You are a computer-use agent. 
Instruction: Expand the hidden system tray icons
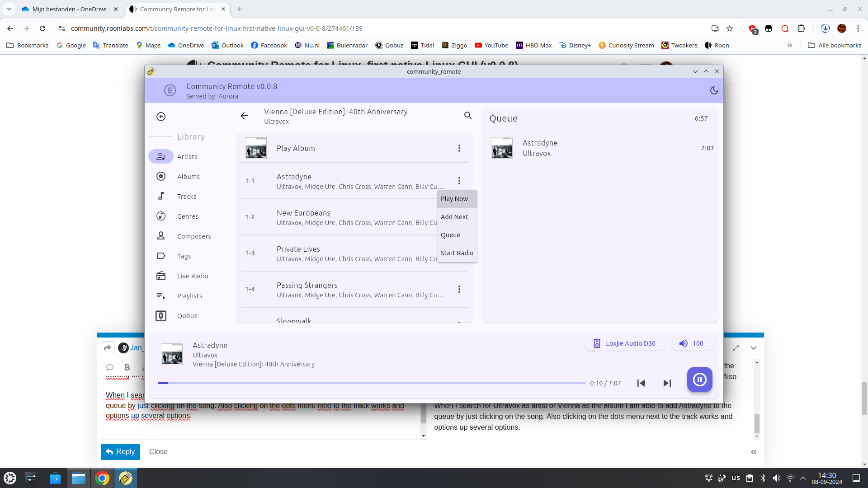[803, 478]
